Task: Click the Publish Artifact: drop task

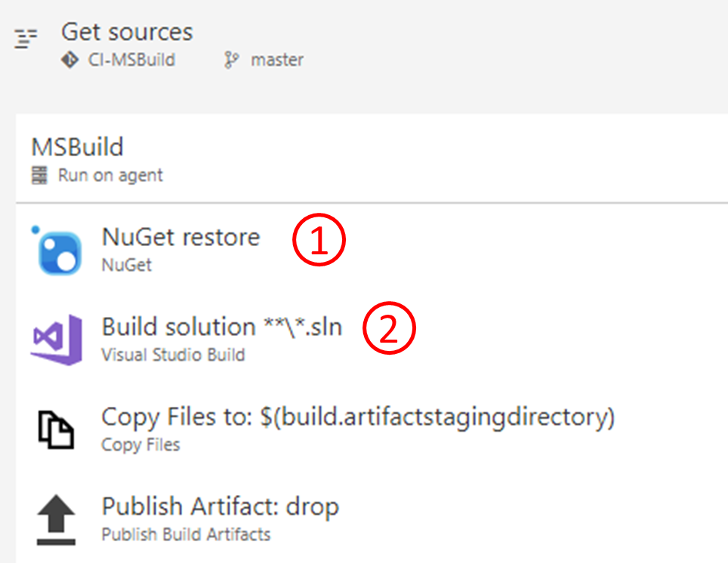Action: 220,506
